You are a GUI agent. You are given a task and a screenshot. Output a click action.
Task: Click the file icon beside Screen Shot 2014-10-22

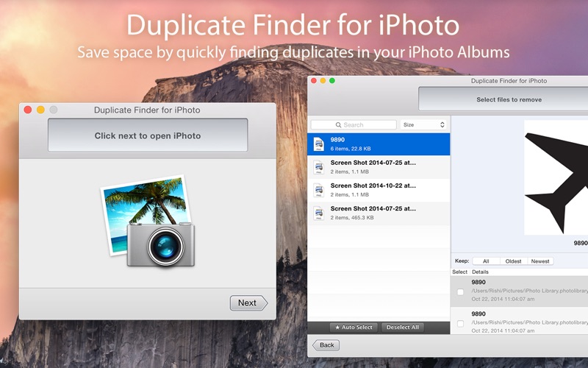coord(319,190)
